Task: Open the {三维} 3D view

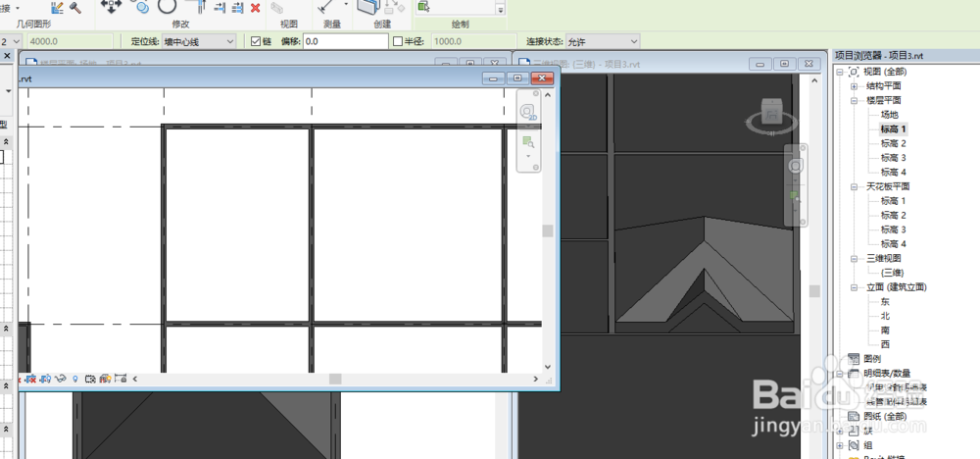Action: (892, 273)
